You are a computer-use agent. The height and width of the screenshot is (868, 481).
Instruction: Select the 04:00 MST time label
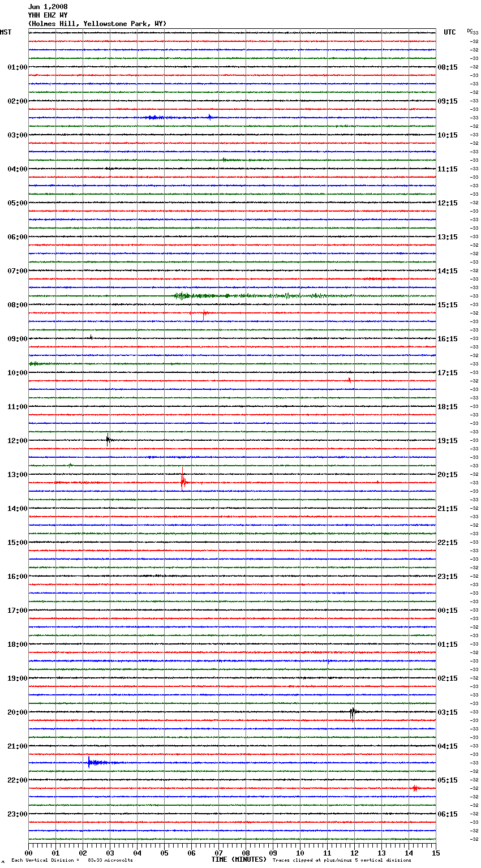(x=18, y=169)
